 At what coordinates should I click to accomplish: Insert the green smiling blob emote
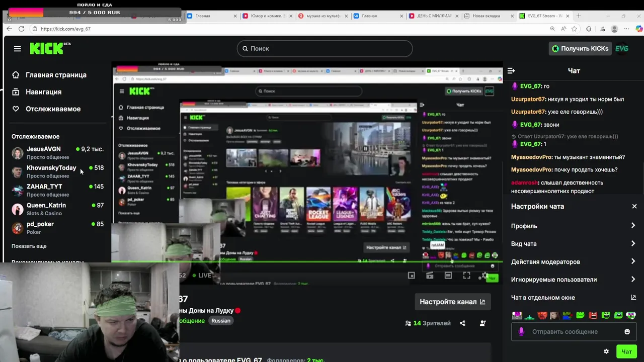(x=580, y=316)
